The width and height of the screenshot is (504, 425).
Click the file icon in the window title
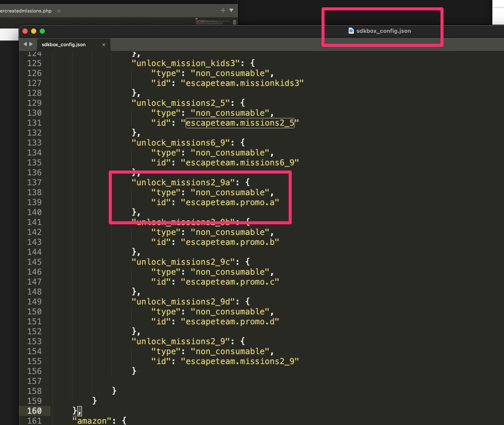(x=351, y=31)
